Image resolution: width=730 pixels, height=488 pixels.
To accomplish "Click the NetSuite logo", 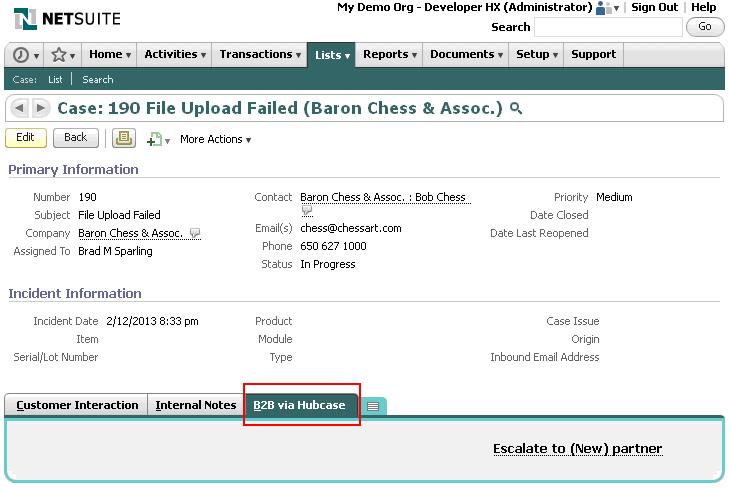I will pos(67,19).
